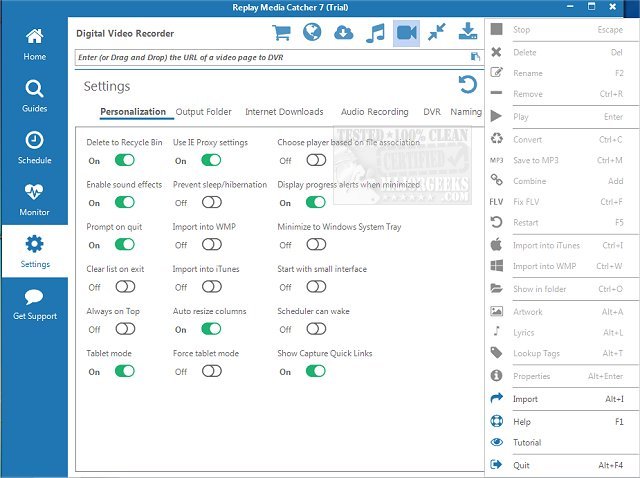Toggle Tablet mode switch

(124, 371)
